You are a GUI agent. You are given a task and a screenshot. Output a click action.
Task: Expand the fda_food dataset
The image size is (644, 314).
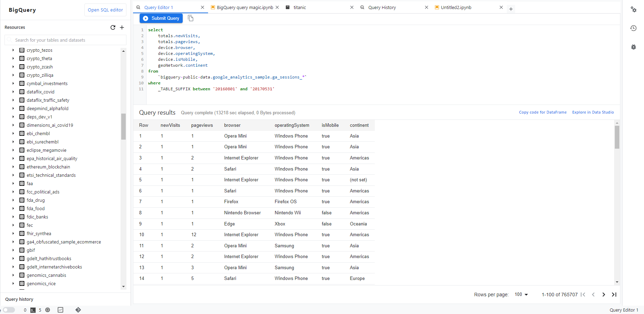(x=13, y=208)
